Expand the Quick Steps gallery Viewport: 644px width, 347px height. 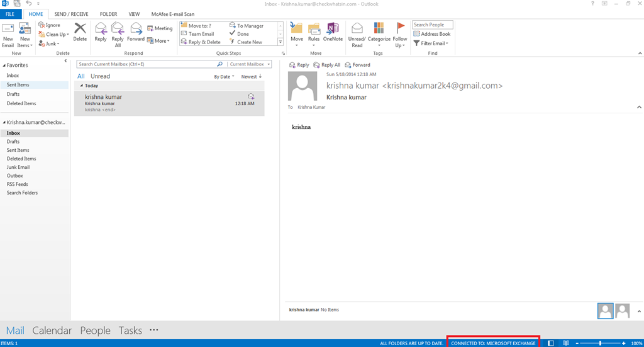coord(280,42)
